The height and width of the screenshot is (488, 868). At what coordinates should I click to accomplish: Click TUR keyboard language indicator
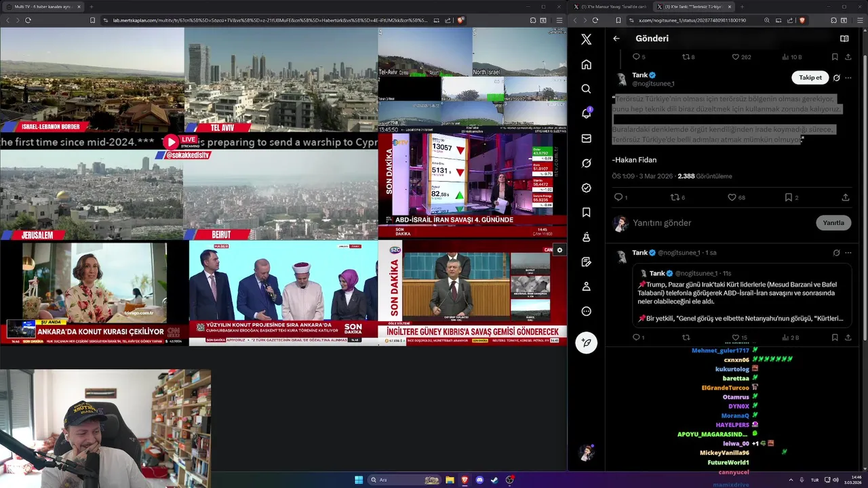(x=814, y=480)
